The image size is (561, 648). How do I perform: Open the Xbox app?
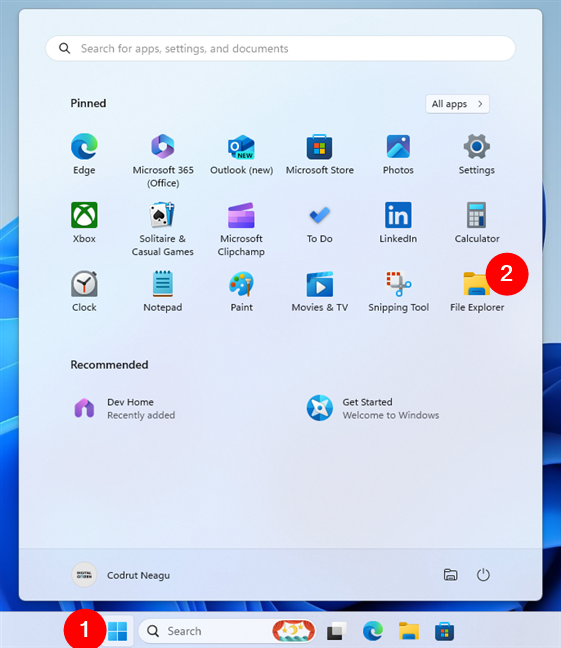[x=84, y=223]
